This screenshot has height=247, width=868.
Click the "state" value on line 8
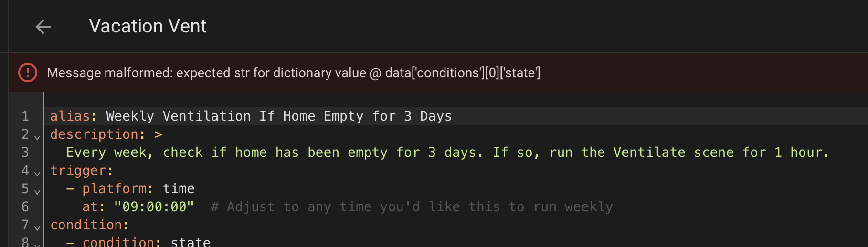(x=191, y=242)
